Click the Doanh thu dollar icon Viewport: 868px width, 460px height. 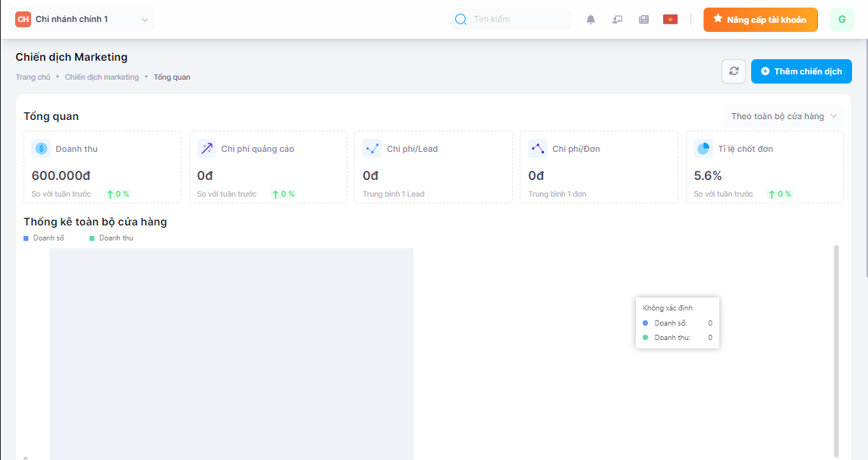point(41,149)
